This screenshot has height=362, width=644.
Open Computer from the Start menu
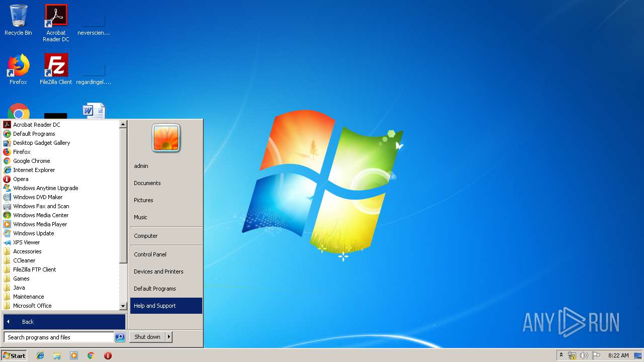click(166, 236)
